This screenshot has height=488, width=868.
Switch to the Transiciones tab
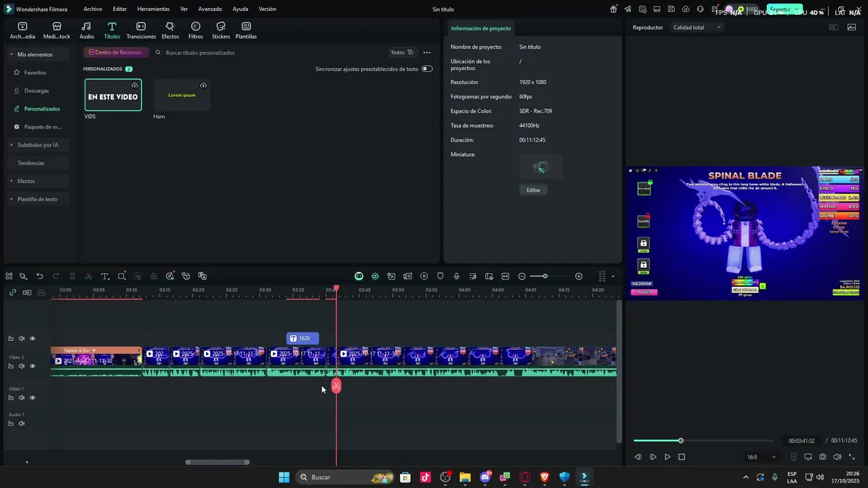(141, 30)
